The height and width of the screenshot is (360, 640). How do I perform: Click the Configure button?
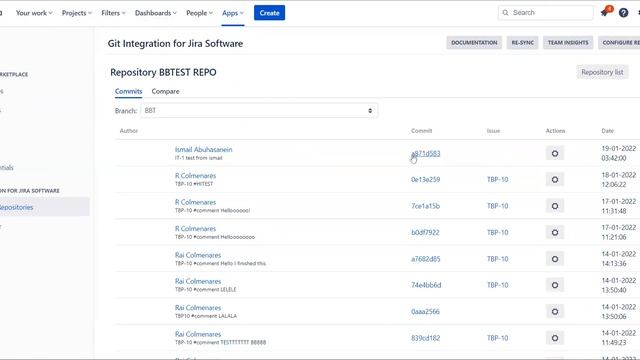coord(619,42)
